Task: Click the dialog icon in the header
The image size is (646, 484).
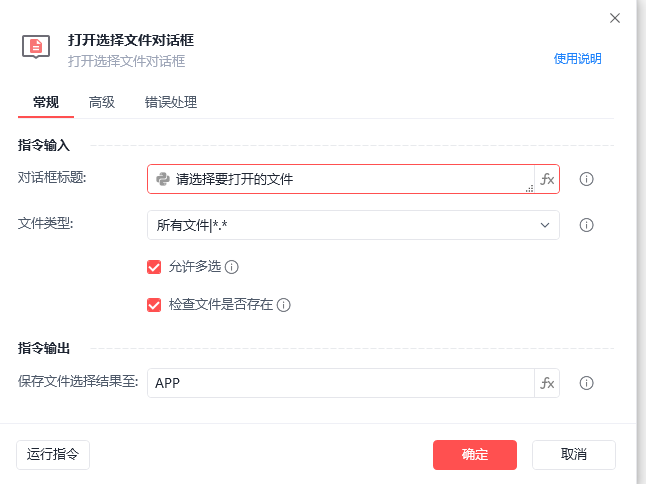Action: point(36,46)
